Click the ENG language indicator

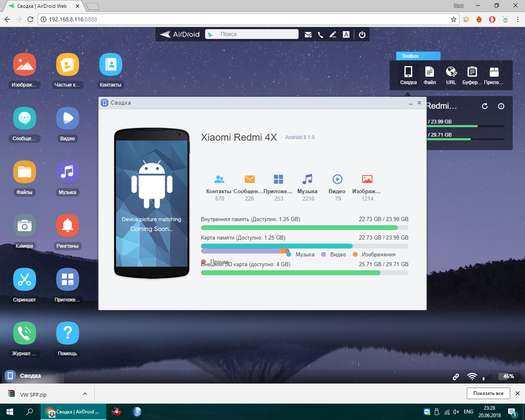point(468,412)
